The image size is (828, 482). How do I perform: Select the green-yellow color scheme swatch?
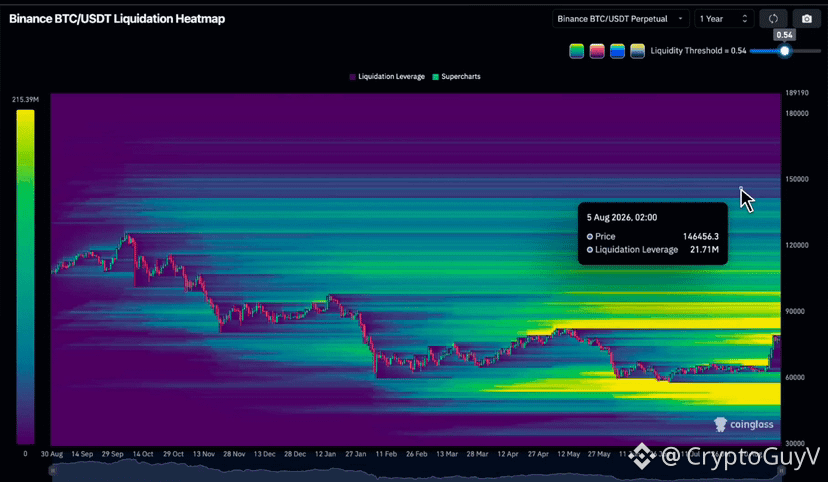click(577, 51)
